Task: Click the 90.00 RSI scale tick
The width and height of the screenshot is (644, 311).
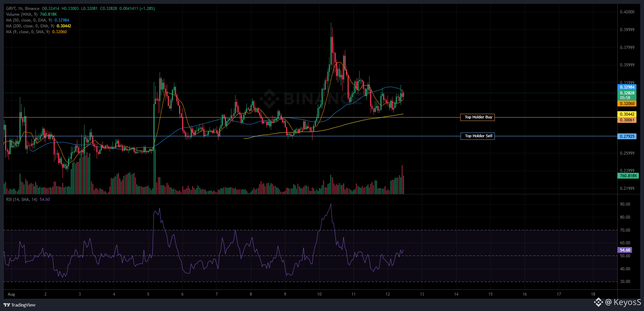Action: coord(625,204)
